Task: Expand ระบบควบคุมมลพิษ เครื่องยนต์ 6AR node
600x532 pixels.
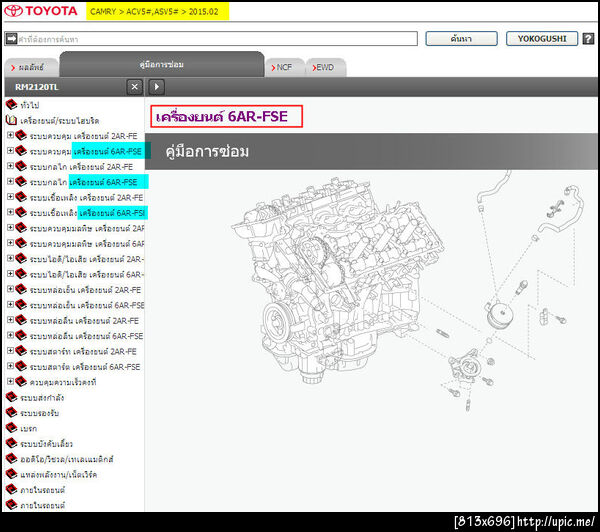Action: coord(10,243)
